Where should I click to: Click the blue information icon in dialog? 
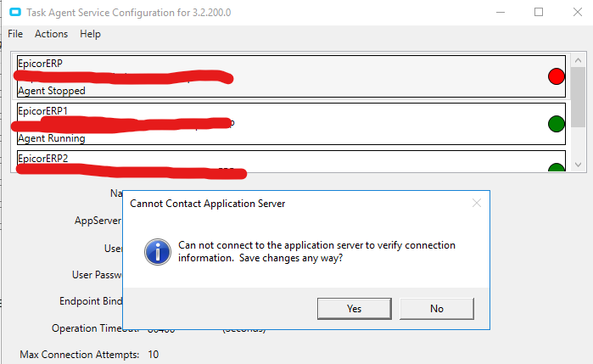tap(154, 251)
